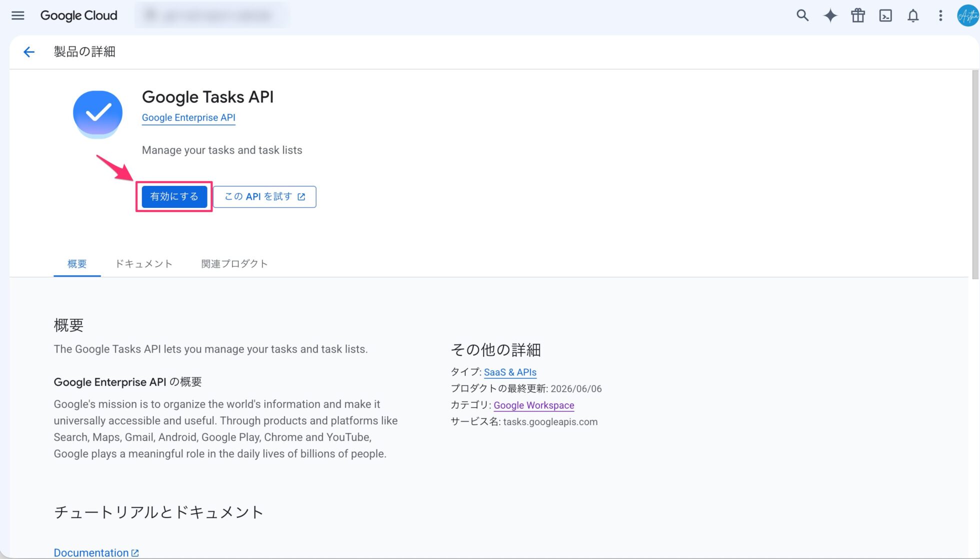Open the Documentation external link
The width and height of the screenshot is (980, 559).
pyautogui.click(x=96, y=552)
